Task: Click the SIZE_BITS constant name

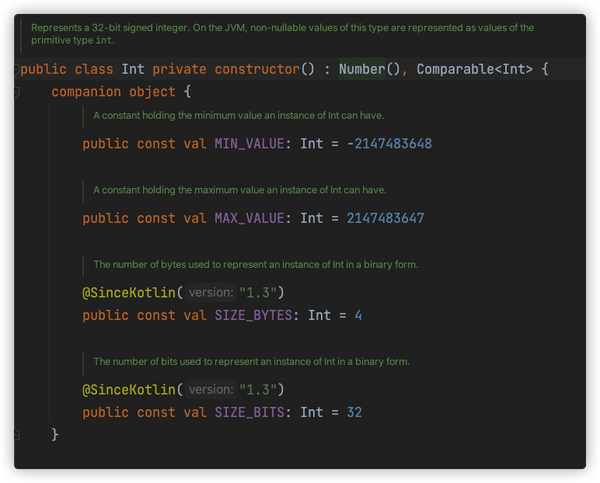Action: [x=249, y=413]
